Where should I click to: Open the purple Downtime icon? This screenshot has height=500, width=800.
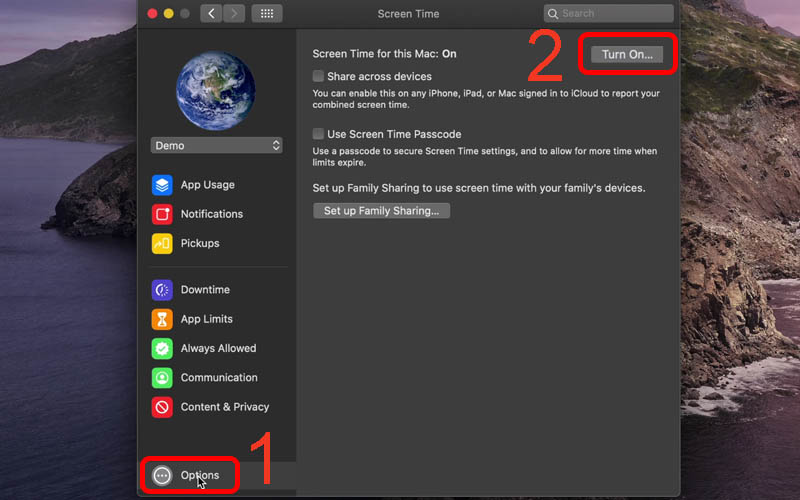click(x=162, y=290)
